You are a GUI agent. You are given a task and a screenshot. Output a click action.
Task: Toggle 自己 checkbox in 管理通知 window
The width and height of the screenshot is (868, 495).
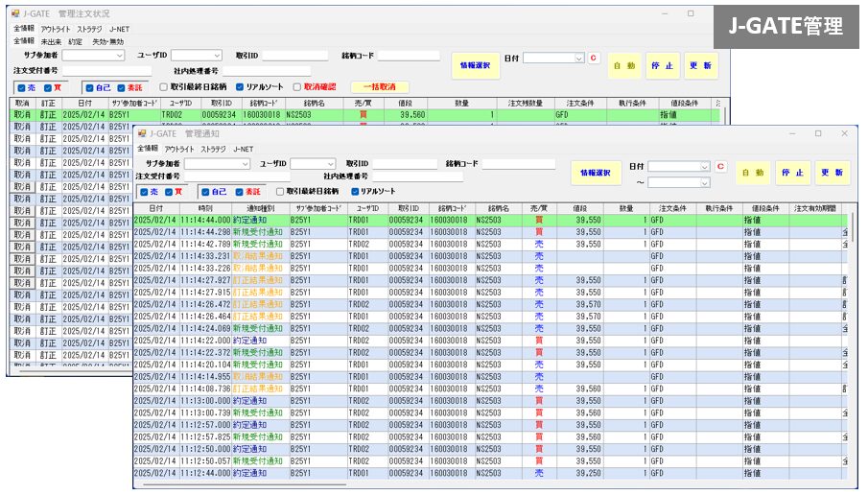coord(205,192)
